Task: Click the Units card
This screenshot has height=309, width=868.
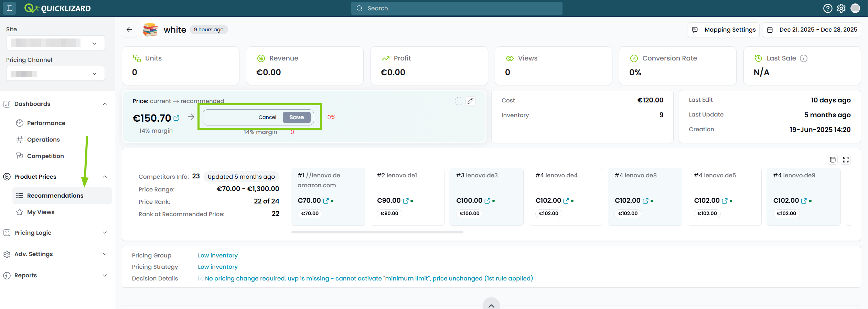Action: pyautogui.click(x=180, y=66)
